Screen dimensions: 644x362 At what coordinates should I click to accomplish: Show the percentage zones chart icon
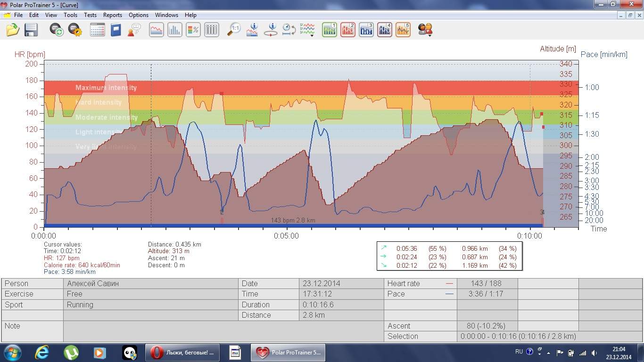(x=193, y=30)
